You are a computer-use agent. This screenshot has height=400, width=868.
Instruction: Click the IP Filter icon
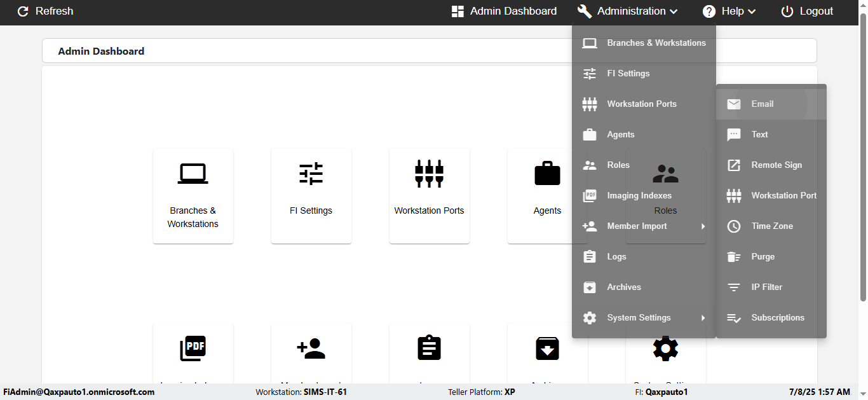pyautogui.click(x=734, y=287)
